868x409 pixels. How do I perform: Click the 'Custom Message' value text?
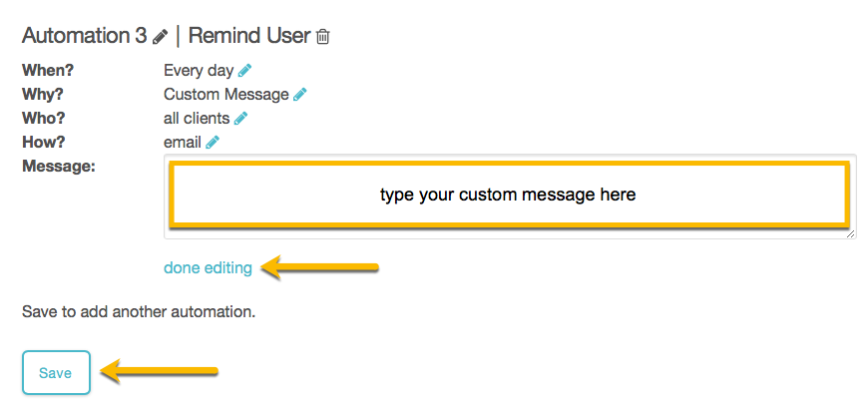[x=225, y=95]
